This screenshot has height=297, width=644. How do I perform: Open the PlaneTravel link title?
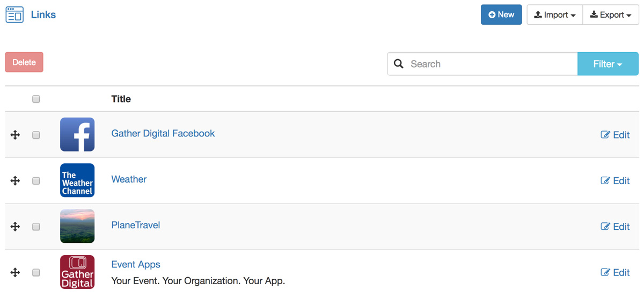click(136, 225)
